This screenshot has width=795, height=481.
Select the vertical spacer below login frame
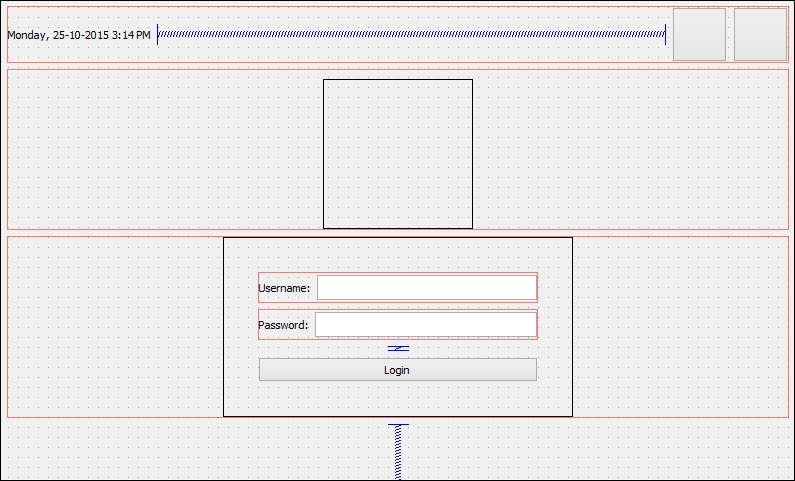pos(398,451)
